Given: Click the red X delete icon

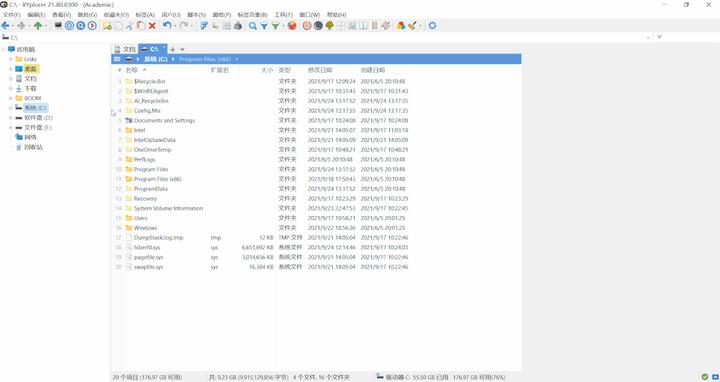Looking at the screenshot, I should [x=152, y=26].
